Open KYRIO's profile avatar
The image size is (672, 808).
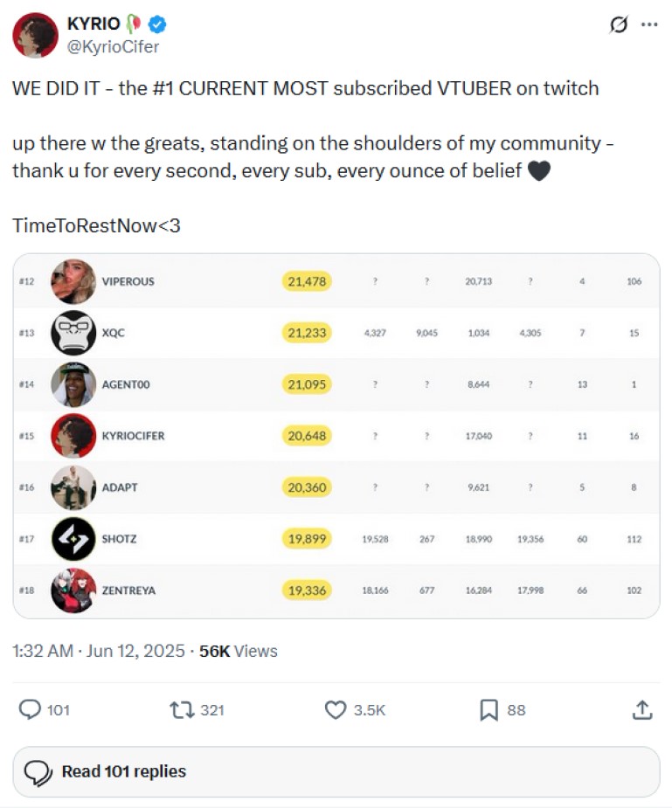(35, 35)
